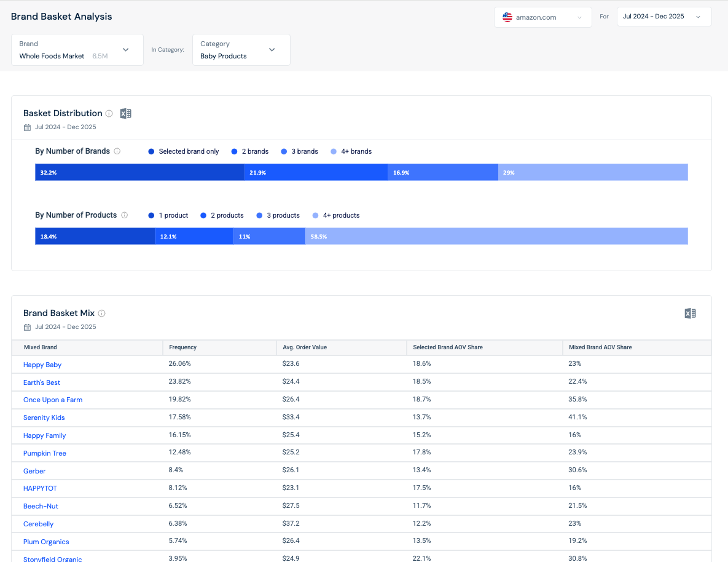The width and height of the screenshot is (728, 562).
Task: Click the 8.4% frequency cell for Gerber
Action: (x=176, y=470)
